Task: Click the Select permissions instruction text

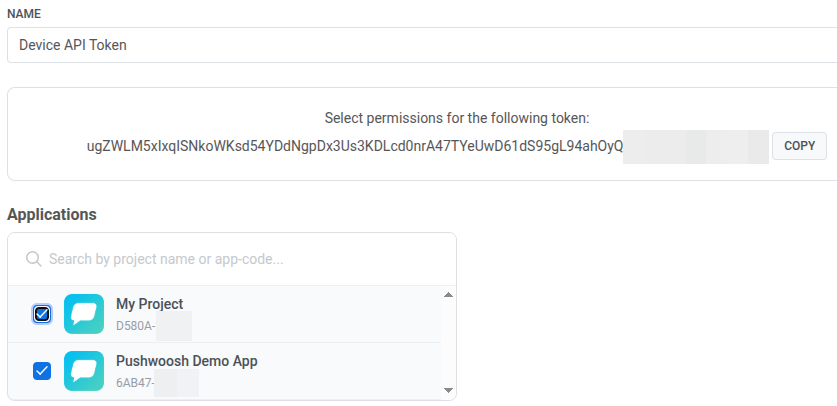Action: pyautogui.click(x=457, y=118)
